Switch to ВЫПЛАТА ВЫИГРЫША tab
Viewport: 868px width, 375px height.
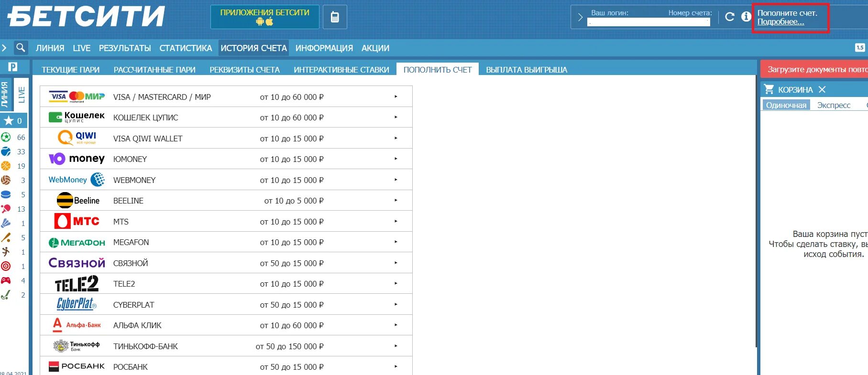coord(527,70)
